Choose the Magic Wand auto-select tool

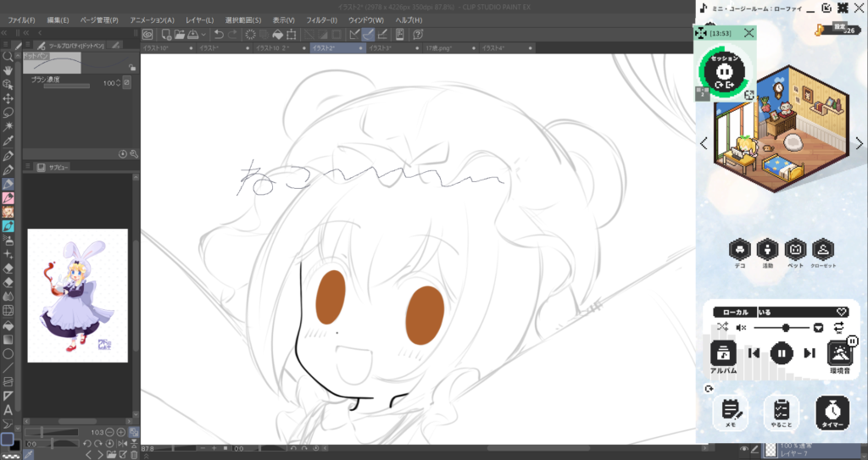point(8,125)
